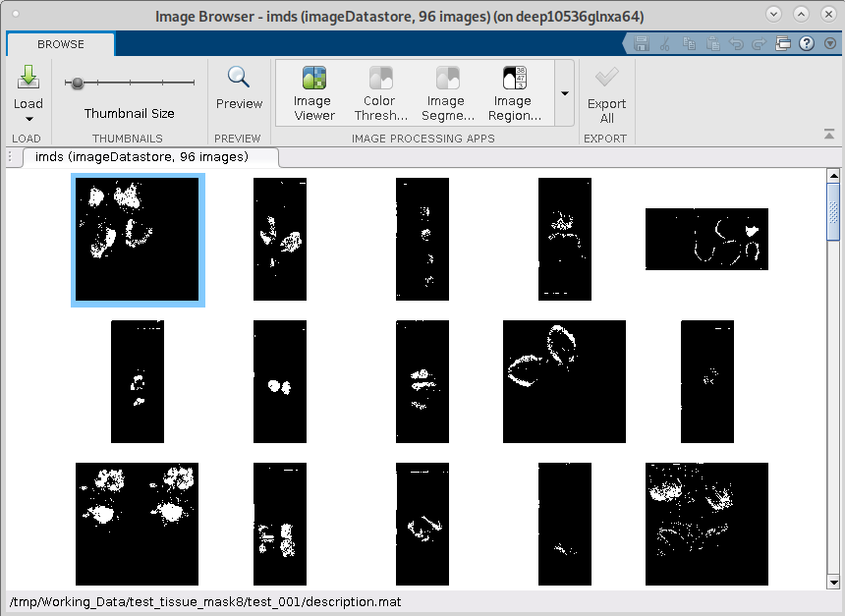The width and height of the screenshot is (845, 616).
Task: Open the Color Thresholder app
Action: (380, 93)
